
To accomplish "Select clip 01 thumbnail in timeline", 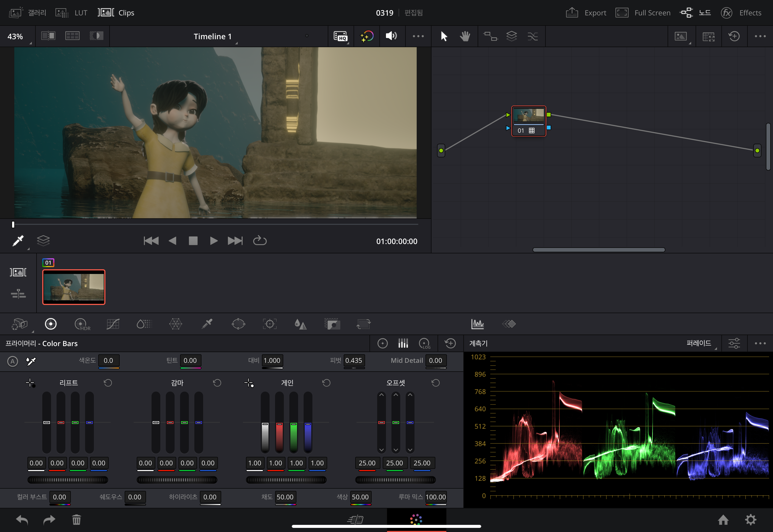I will pyautogui.click(x=74, y=287).
